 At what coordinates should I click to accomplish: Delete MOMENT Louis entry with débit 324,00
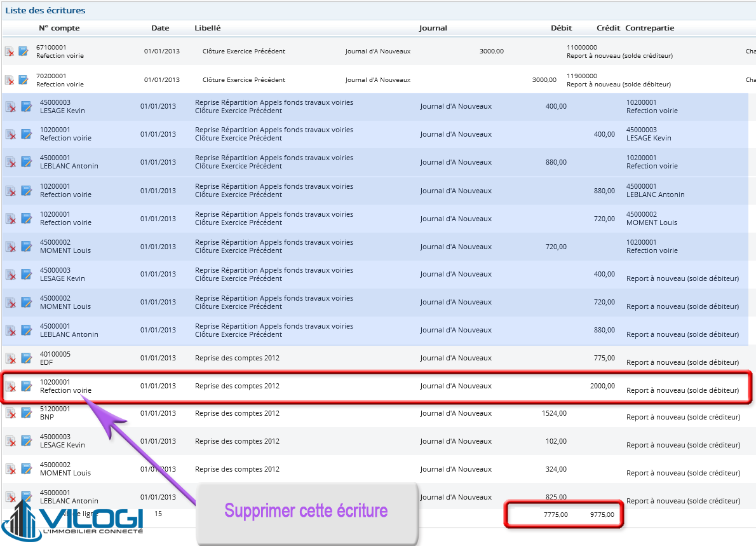click(11, 469)
